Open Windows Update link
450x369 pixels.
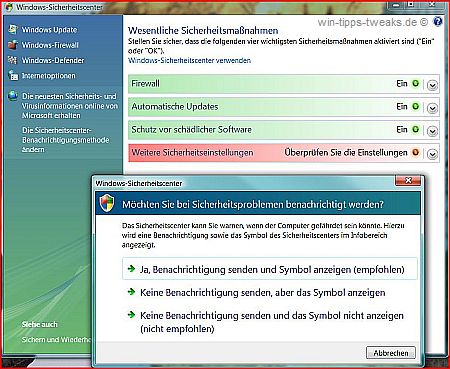[49, 30]
